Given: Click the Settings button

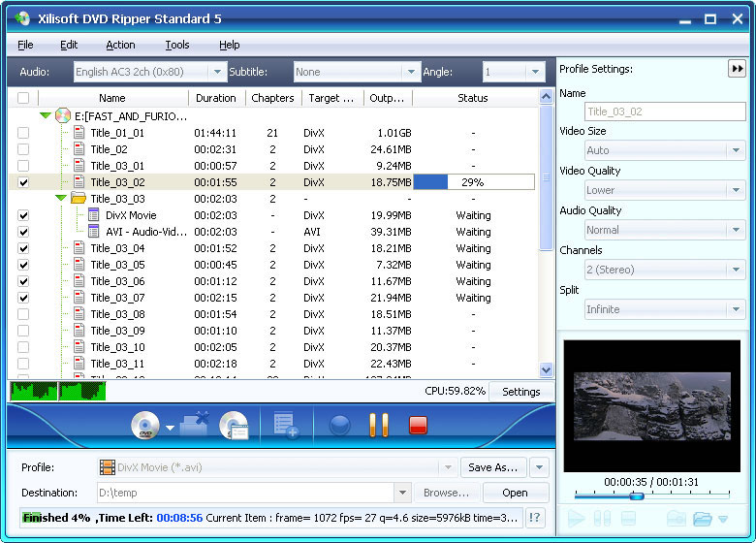Looking at the screenshot, I should pos(520,392).
